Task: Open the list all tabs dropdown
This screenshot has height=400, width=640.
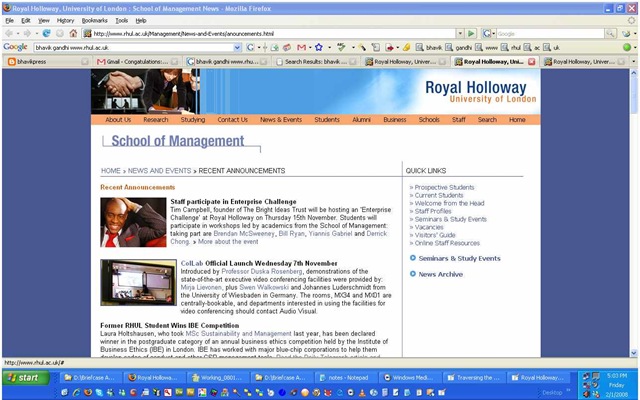Action: pos(633,62)
